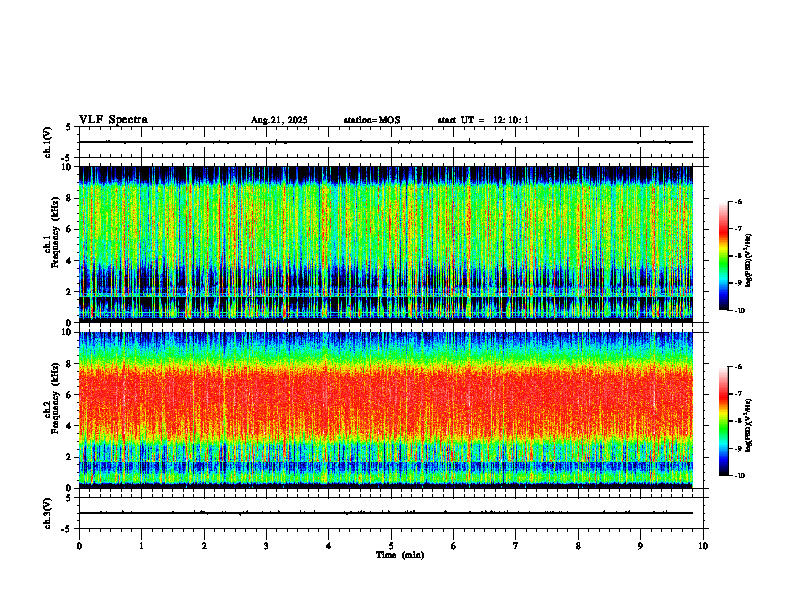Screen dimensions: 792x612
Task: Click the "VLF Spectra" plot title
Action: (113, 120)
